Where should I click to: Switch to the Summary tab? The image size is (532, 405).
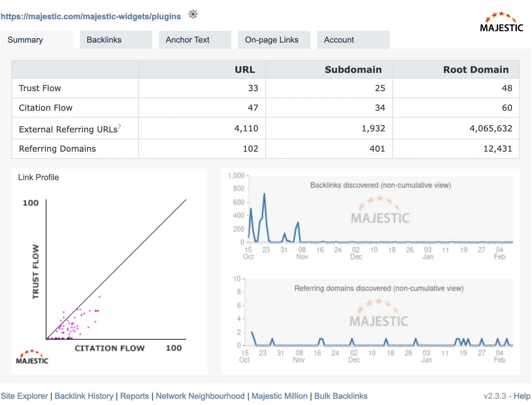tap(37, 40)
